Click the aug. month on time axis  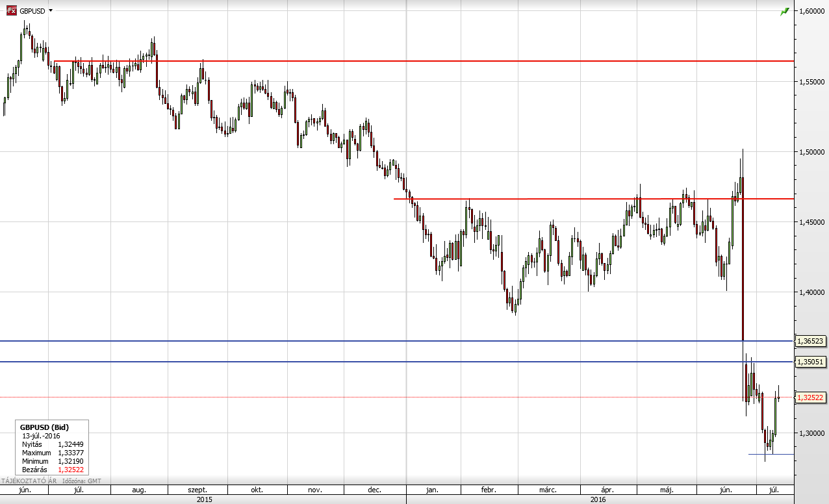pyautogui.click(x=139, y=490)
